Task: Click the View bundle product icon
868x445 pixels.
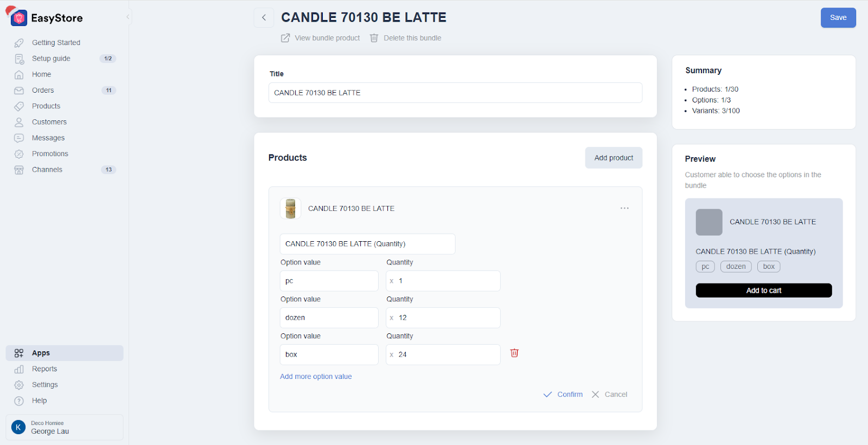Action: 285,38
